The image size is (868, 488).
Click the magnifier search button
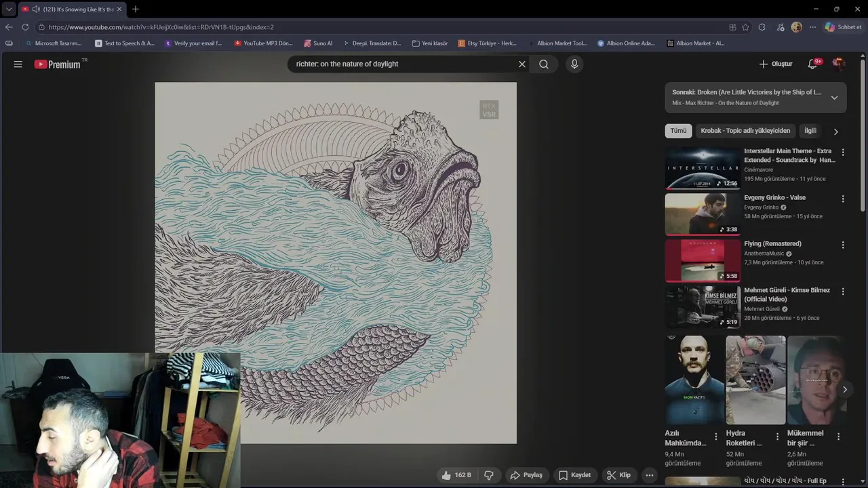coord(544,64)
